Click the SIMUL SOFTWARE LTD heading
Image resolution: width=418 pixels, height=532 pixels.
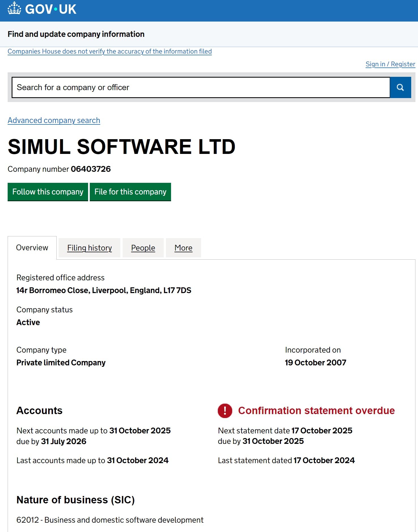pyautogui.click(x=121, y=147)
